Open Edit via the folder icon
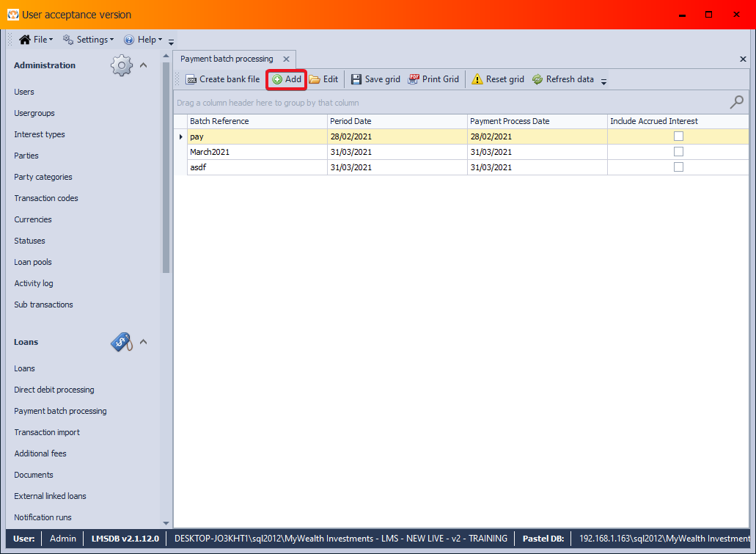Image resolution: width=756 pixels, height=554 pixels. click(315, 79)
